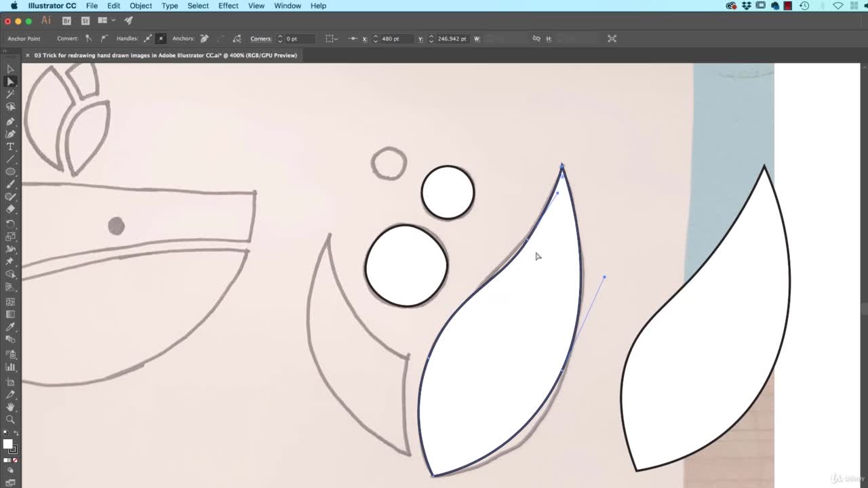Viewport: 868px width, 488px height.
Task: Select the Selection tool arrow
Action: [x=10, y=68]
